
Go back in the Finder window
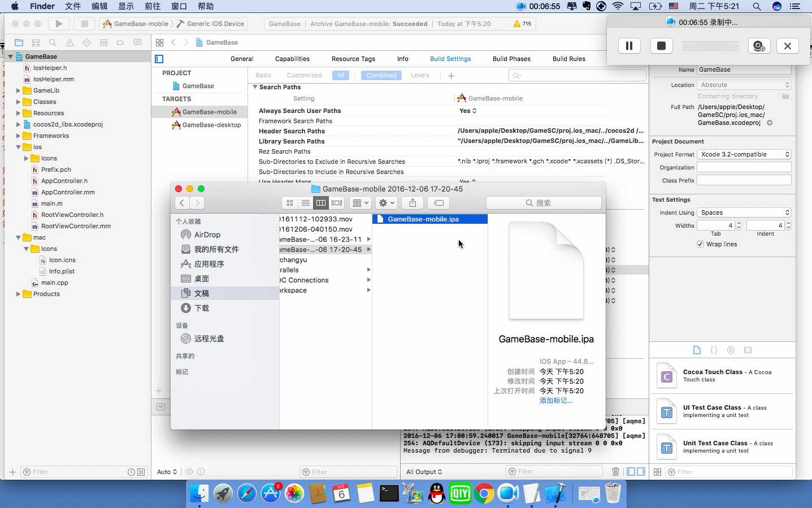pyautogui.click(x=182, y=203)
